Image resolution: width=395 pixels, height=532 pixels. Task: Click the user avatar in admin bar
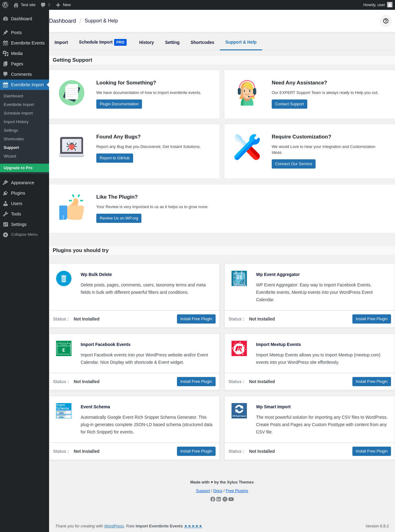[390, 5]
